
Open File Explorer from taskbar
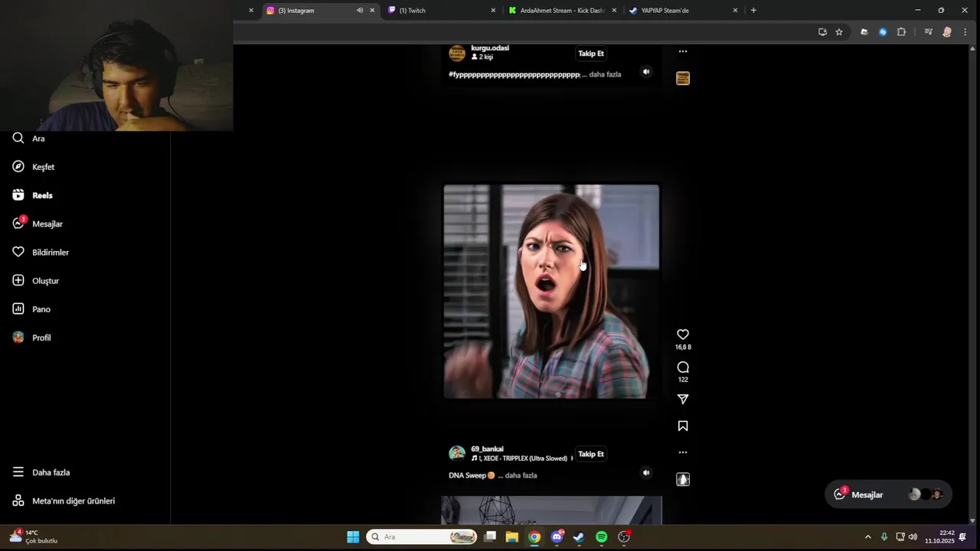tap(512, 537)
